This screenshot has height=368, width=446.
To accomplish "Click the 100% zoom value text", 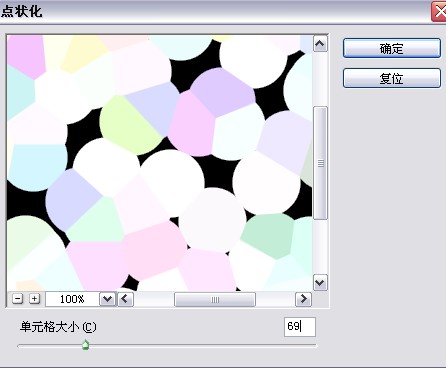I will coord(72,299).
